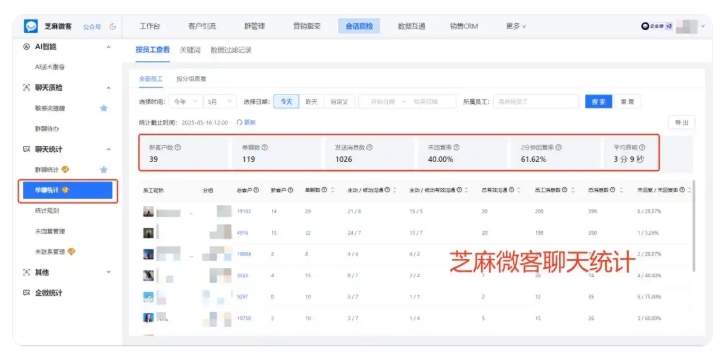Click the 芝麻微客 logo icon
The image size is (722, 360).
point(30,26)
